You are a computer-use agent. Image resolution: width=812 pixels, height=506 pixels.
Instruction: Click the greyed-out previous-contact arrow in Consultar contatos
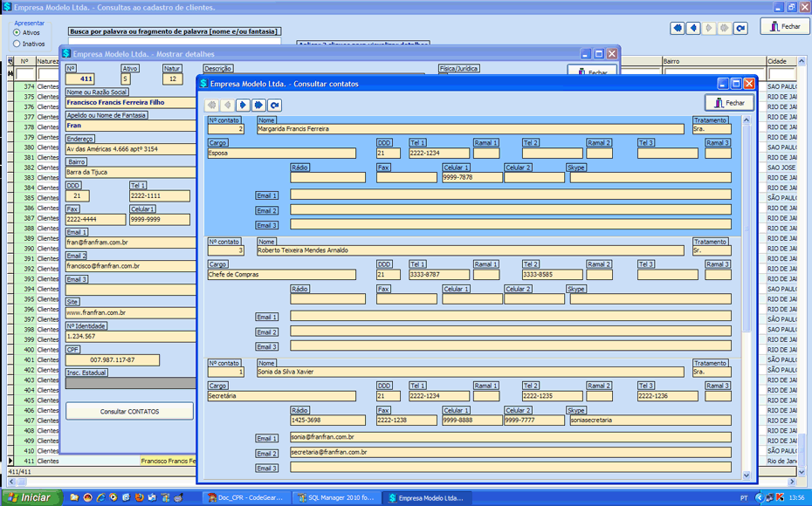tap(227, 105)
